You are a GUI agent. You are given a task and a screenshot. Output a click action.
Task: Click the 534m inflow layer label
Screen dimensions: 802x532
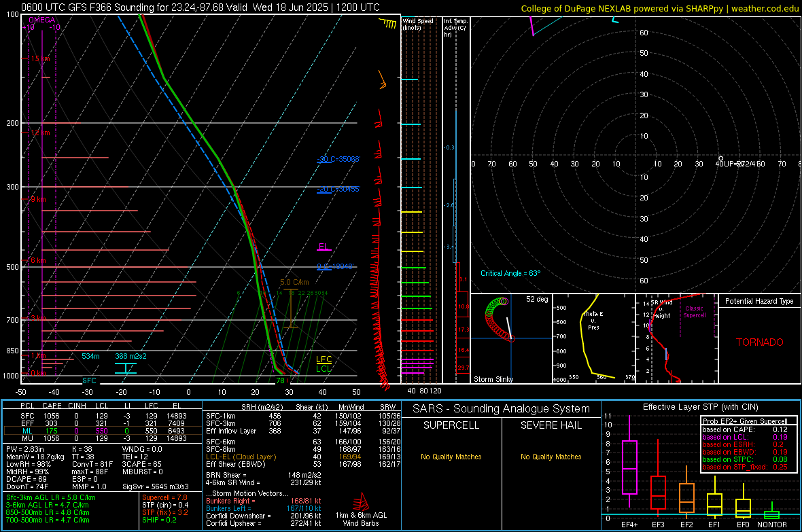[x=90, y=356]
